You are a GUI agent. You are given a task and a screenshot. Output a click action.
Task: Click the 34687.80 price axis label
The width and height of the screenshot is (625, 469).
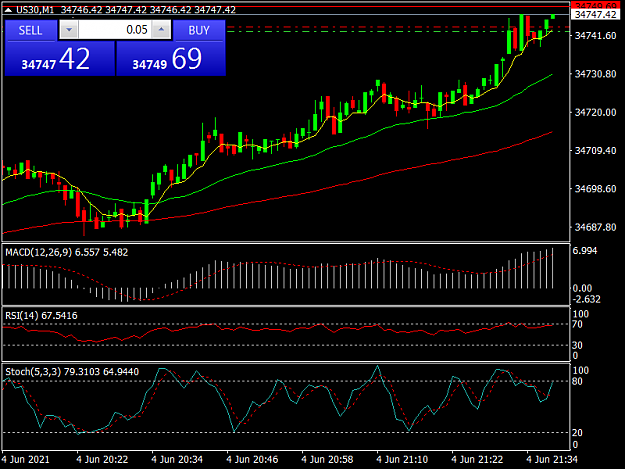[x=596, y=227]
